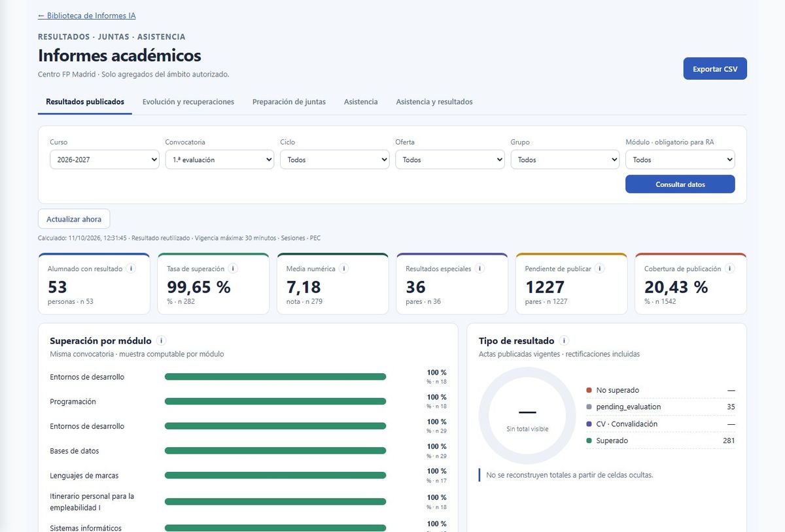Switch to Evolución y recuperaciones tab
The width and height of the screenshot is (785, 532).
(188, 102)
